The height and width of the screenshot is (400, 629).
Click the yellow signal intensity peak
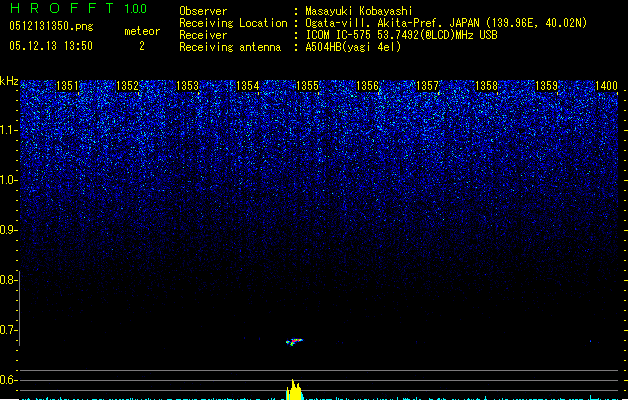pos(294,390)
